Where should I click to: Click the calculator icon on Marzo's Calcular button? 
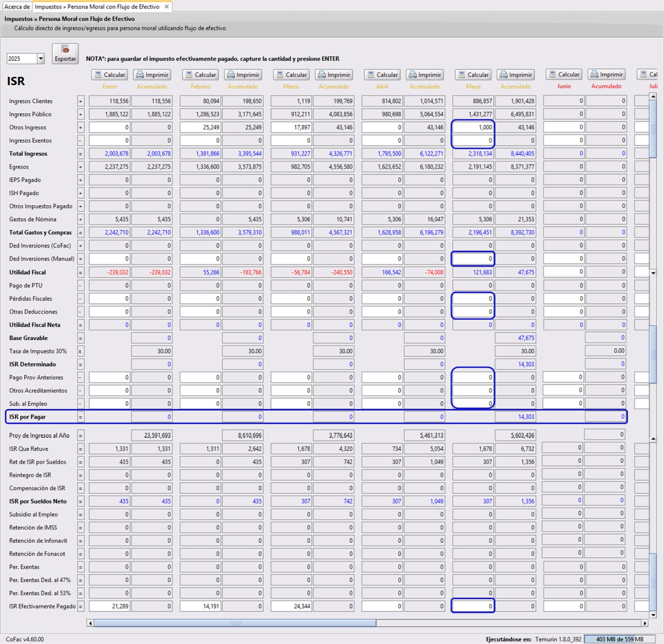click(281, 75)
